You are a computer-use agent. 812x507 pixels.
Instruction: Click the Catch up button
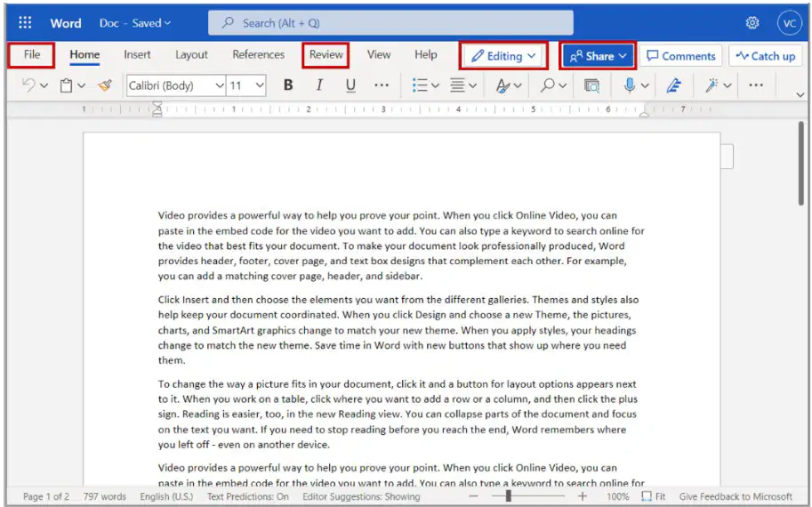pos(766,56)
